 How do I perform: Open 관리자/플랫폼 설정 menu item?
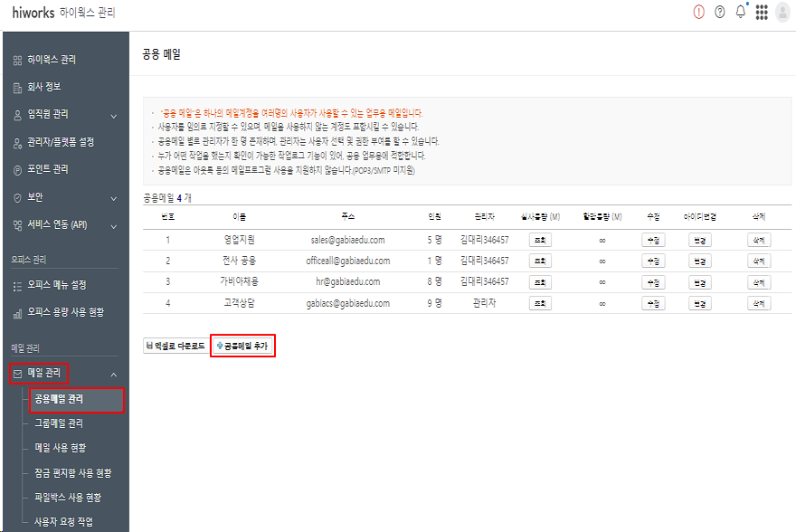(x=61, y=142)
